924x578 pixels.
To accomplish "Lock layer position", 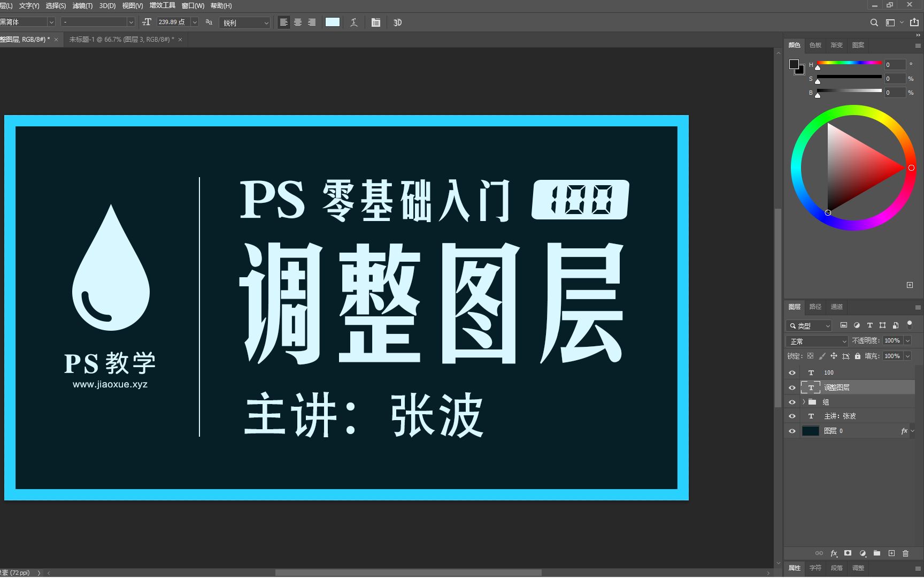I will pyautogui.click(x=834, y=356).
